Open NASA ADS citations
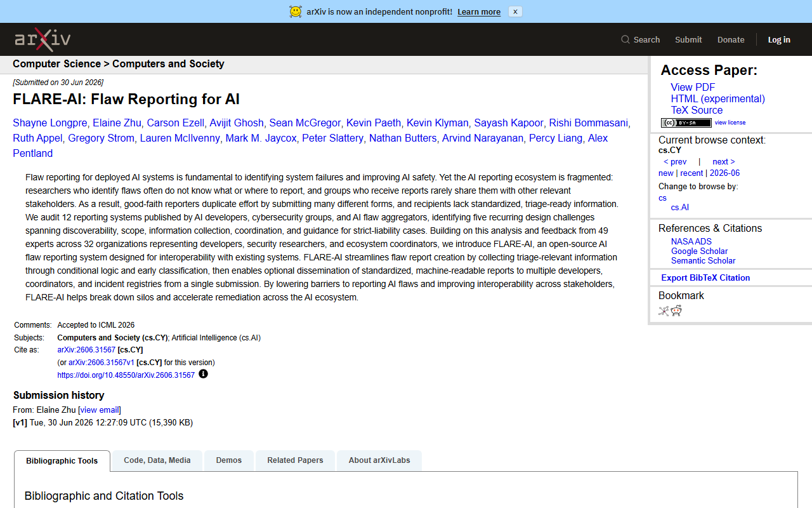The image size is (812, 508). 691,241
